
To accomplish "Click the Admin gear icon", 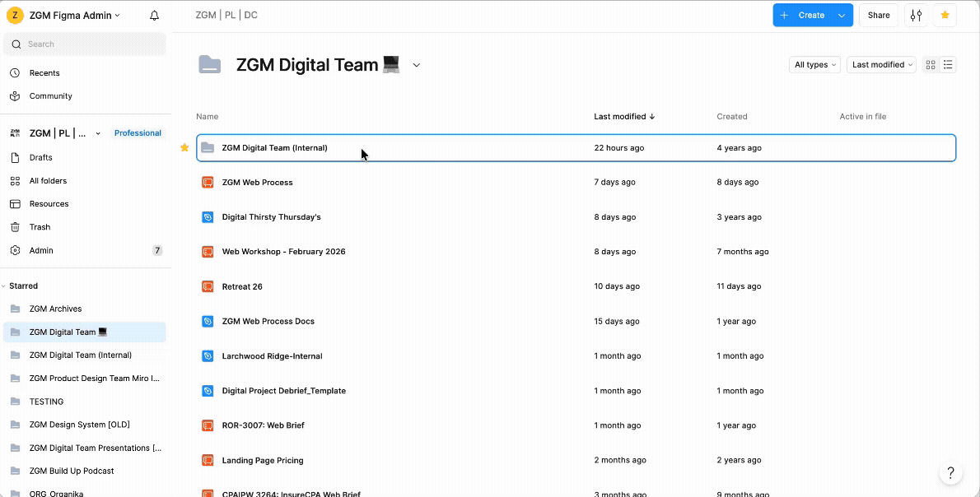I will 16,250.
